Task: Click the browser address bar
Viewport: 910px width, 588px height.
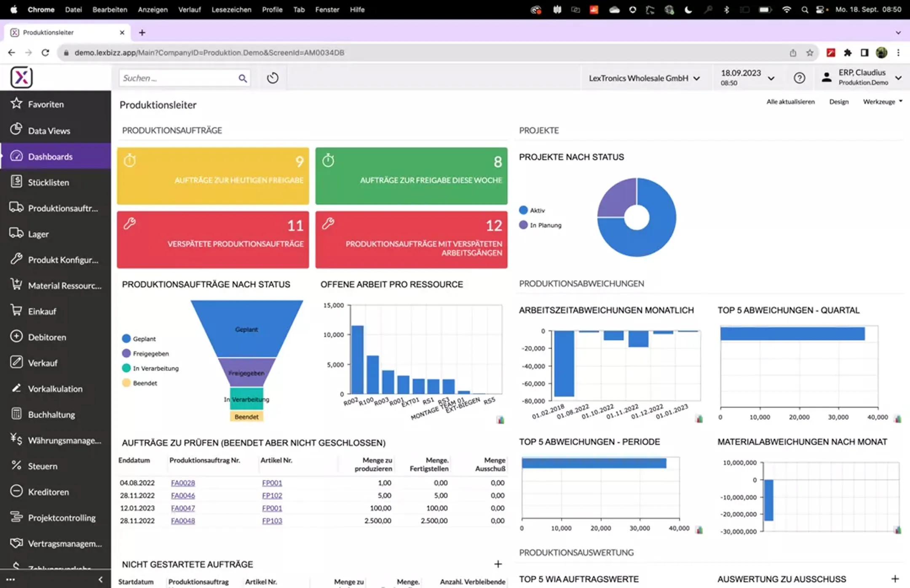Action: (421, 53)
